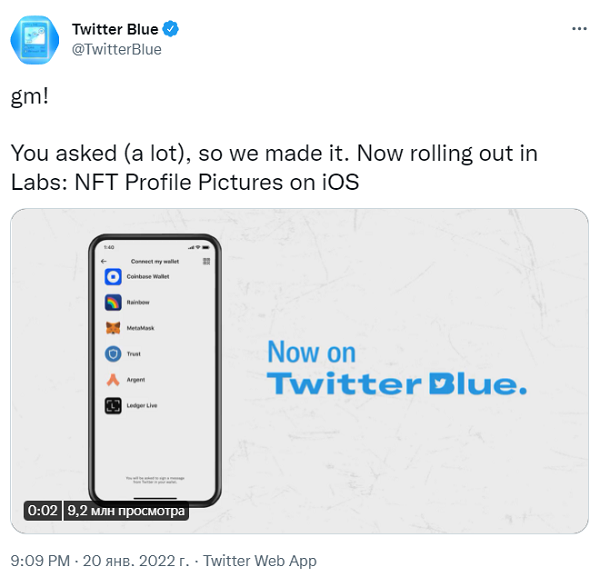The image size is (600, 587).
Task: Click the @TwitterBlue handle
Action: pyautogui.click(x=117, y=49)
